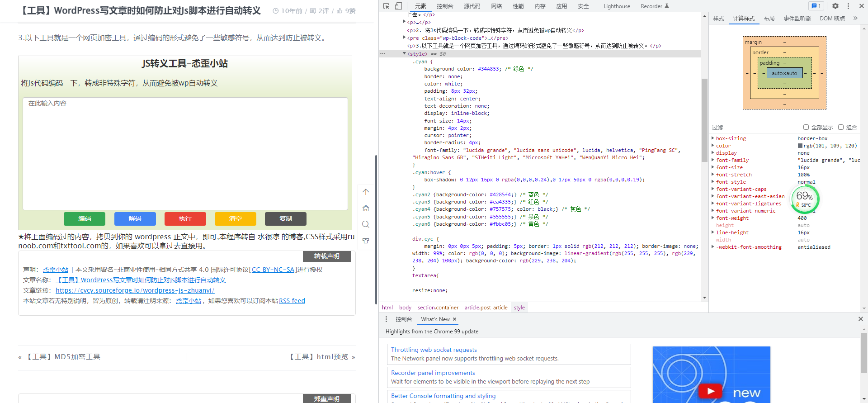Viewport: 868px width, 403px height.
Task: Click the yellow 清空 button
Action: pos(236,219)
